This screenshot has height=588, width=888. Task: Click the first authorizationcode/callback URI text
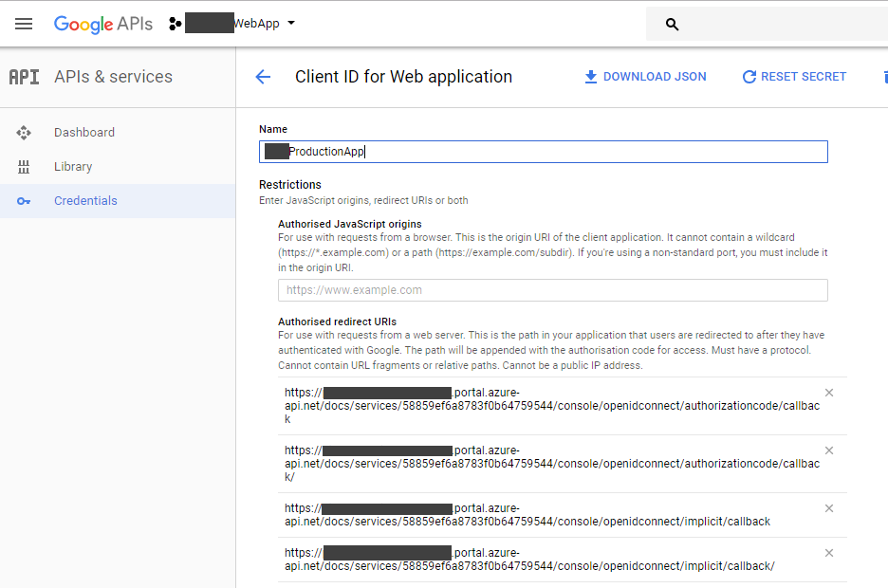point(552,406)
